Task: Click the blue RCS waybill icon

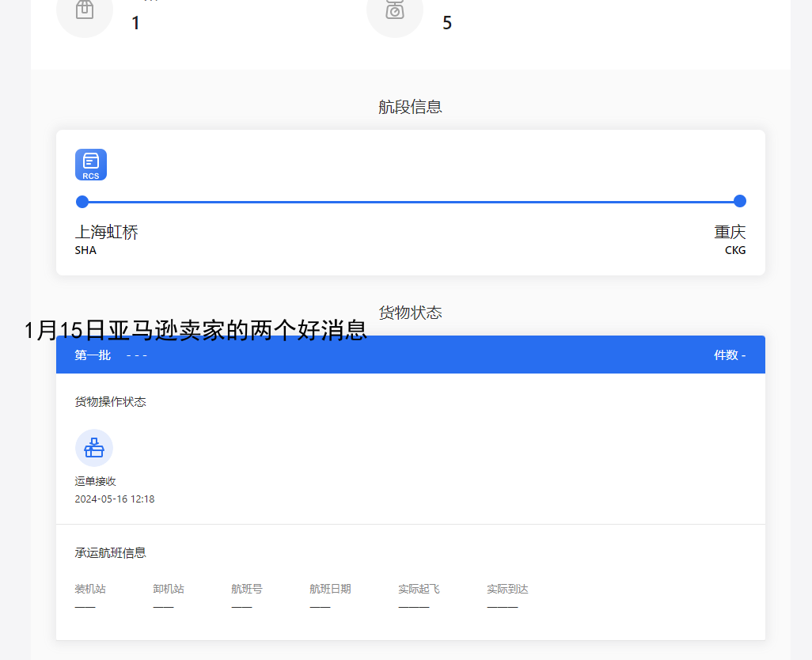Action: [91, 165]
